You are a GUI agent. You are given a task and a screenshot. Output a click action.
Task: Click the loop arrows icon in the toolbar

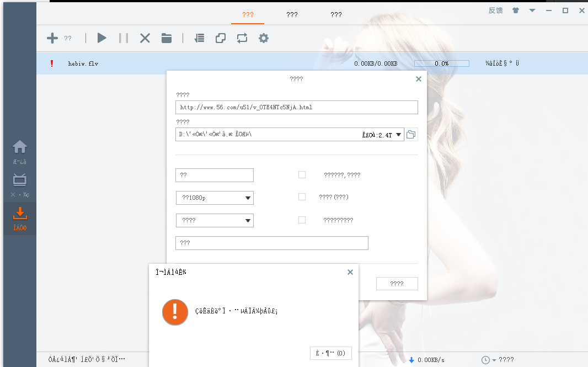tap(242, 38)
